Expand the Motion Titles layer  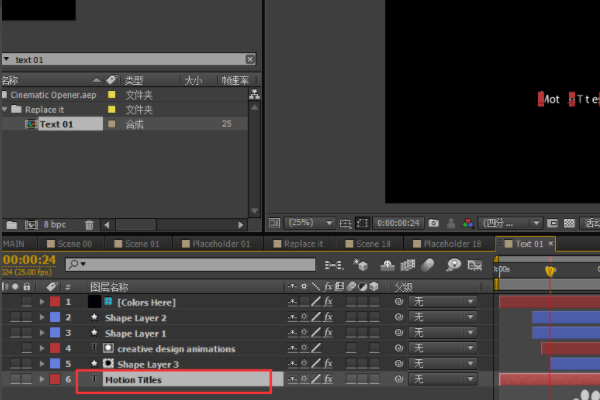pyautogui.click(x=42, y=379)
